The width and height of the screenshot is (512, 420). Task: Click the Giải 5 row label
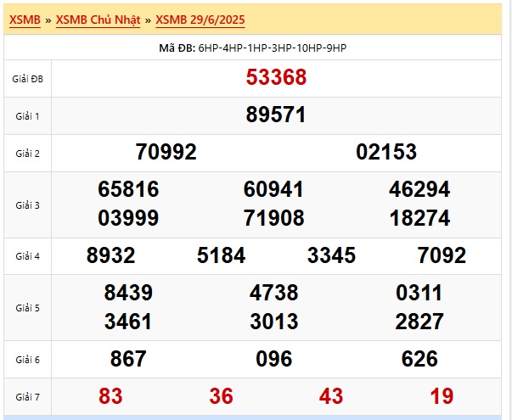pyautogui.click(x=27, y=308)
